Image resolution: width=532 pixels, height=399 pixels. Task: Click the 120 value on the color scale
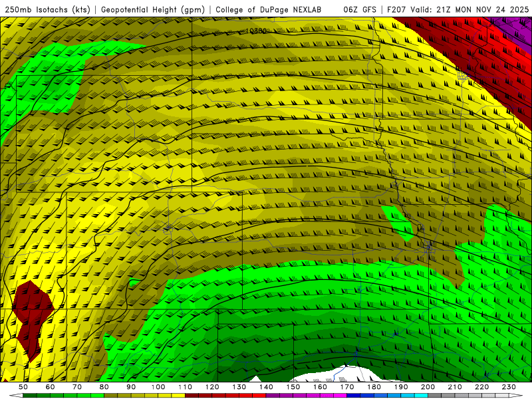point(212,387)
